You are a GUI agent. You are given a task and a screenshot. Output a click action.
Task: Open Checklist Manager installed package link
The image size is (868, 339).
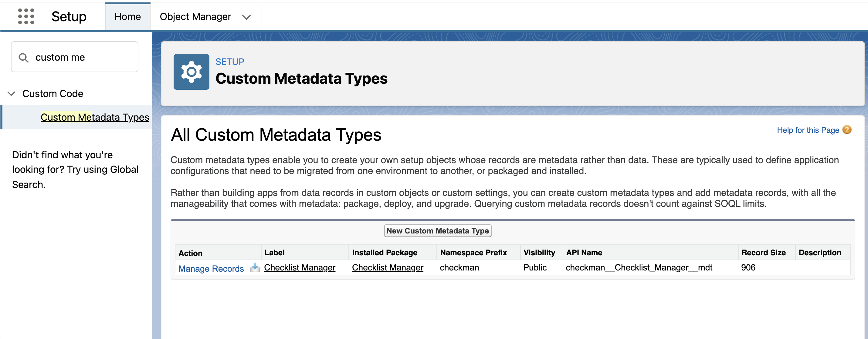(x=388, y=268)
